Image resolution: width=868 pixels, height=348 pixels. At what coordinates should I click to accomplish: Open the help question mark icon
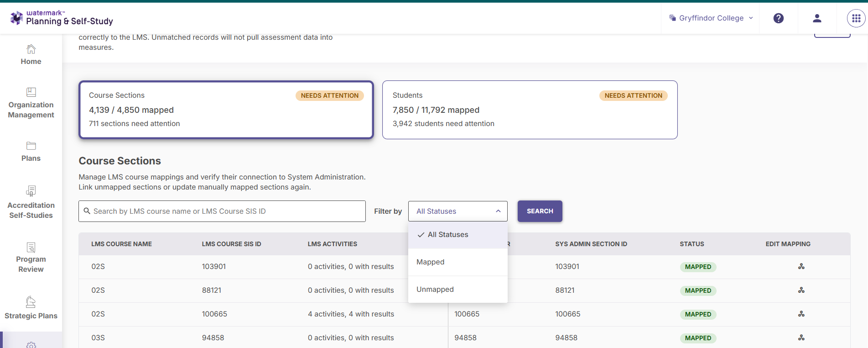(779, 18)
